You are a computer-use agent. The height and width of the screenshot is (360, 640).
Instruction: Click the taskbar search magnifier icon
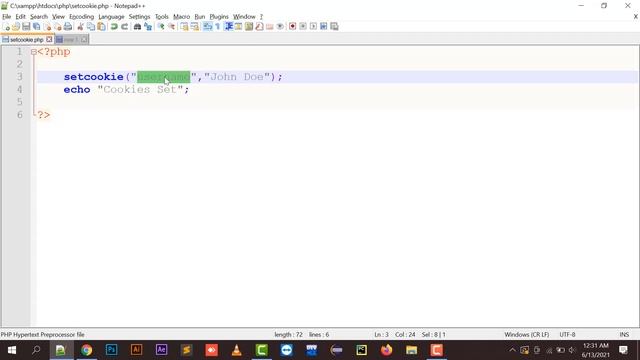point(36,350)
